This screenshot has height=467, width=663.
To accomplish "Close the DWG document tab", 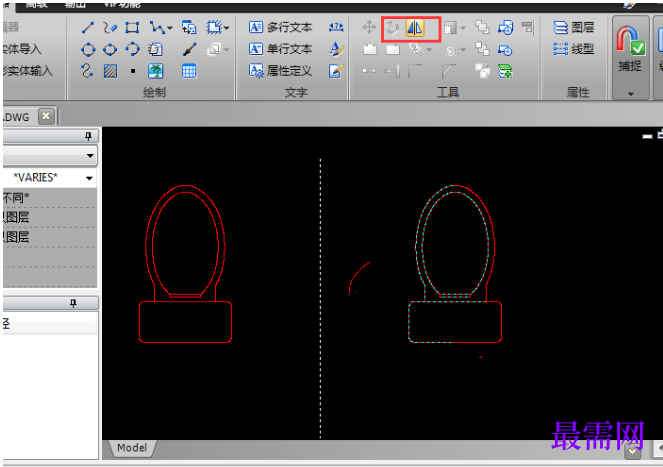I will [x=45, y=116].
